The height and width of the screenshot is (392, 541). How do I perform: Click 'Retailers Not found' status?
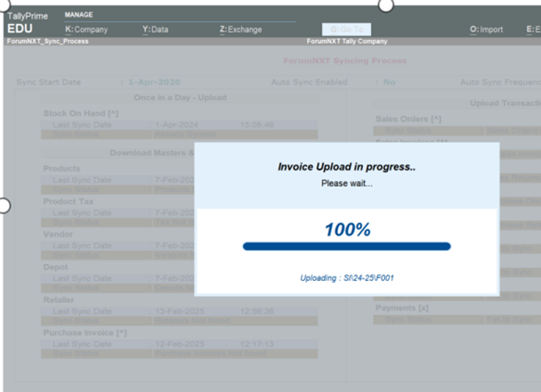tap(192, 321)
